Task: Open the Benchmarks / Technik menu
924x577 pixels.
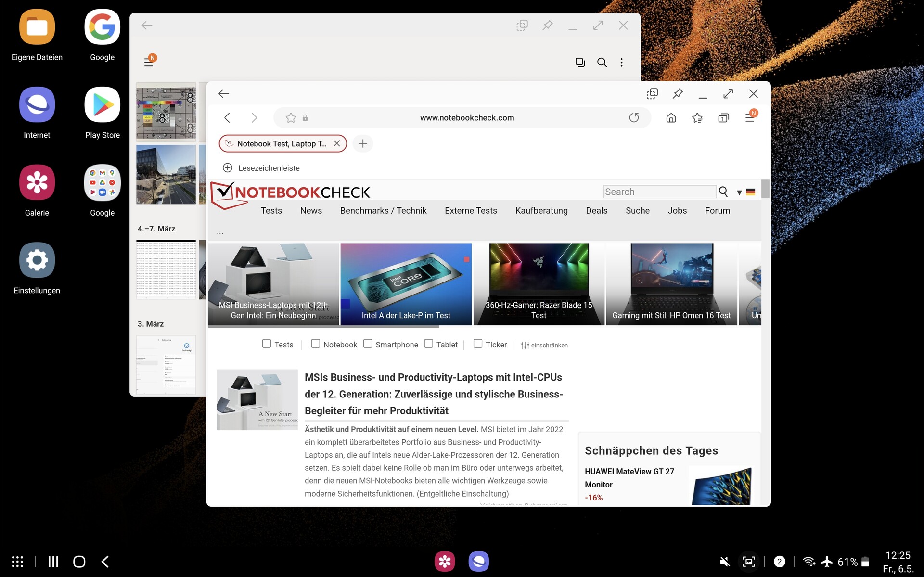Action: coord(383,211)
